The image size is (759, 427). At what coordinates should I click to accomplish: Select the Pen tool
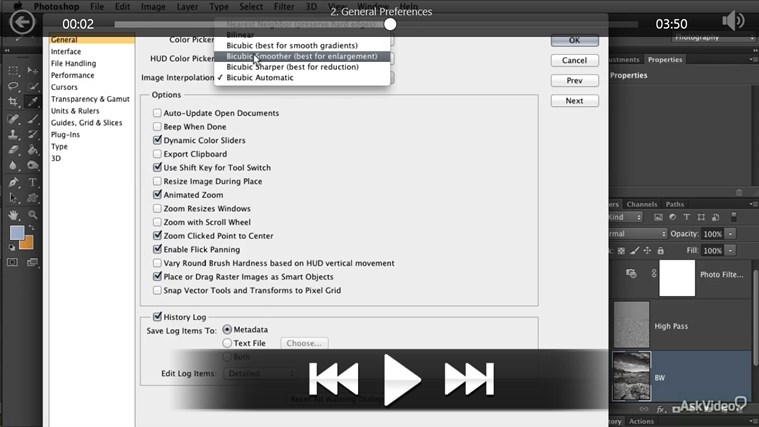(13, 183)
